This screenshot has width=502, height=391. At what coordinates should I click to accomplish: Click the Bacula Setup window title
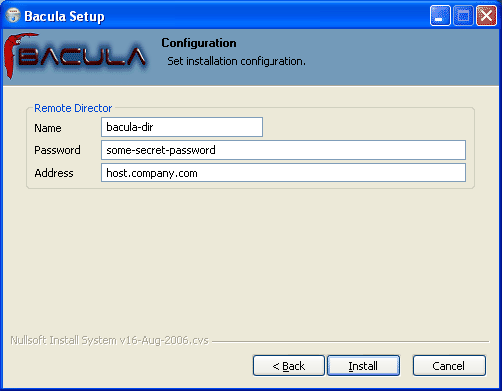pyautogui.click(x=64, y=16)
